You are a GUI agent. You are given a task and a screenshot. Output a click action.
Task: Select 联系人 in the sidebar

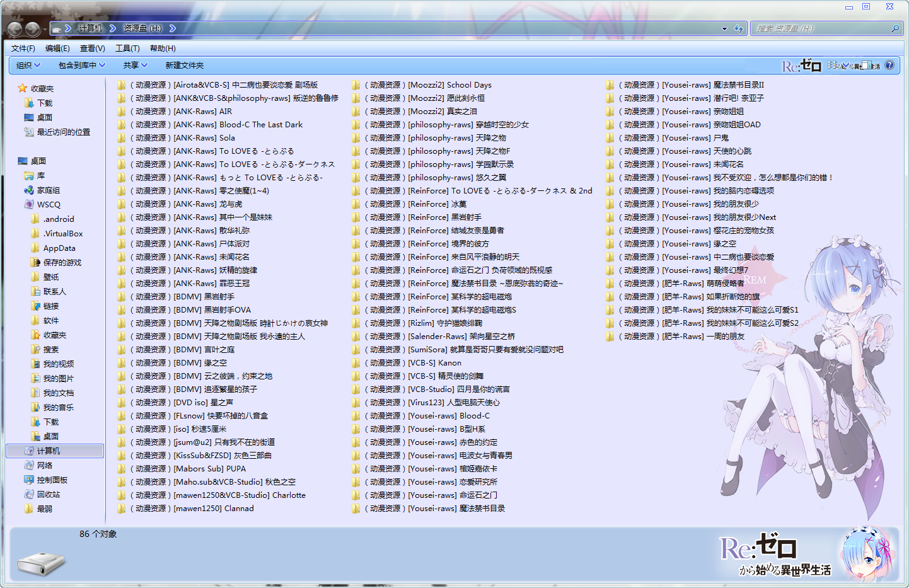pyautogui.click(x=49, y=292)
